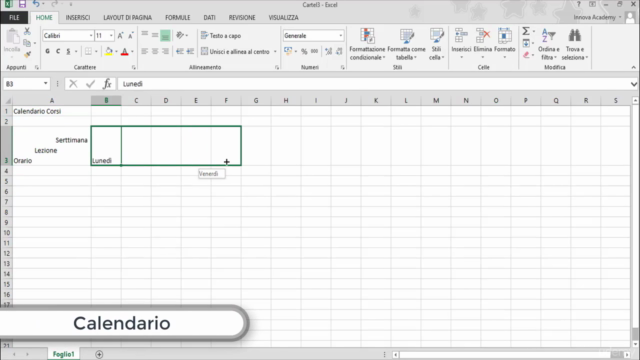
Task: Apply the yellow fill color bucket
Action: (109, 51)
